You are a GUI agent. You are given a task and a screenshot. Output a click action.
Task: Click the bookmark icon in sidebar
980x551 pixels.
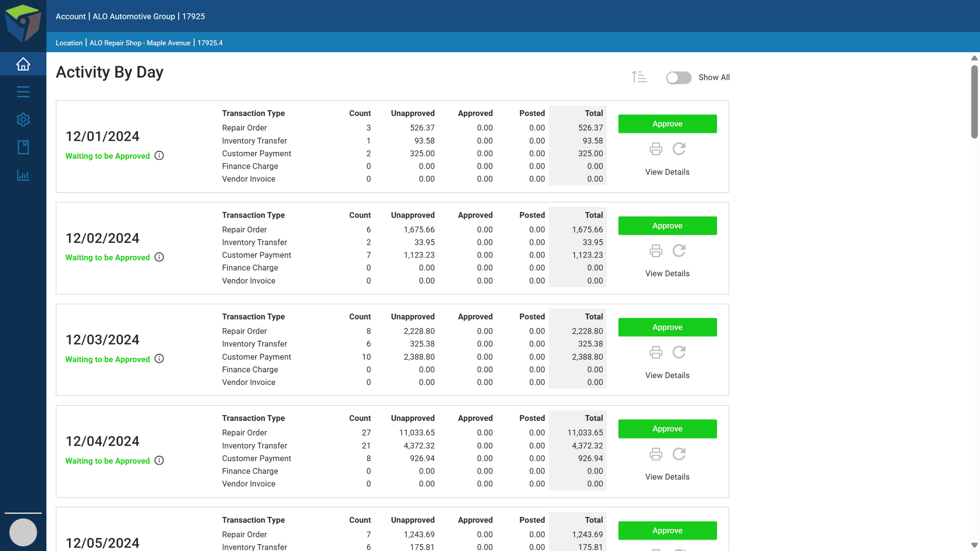point(23,147)
